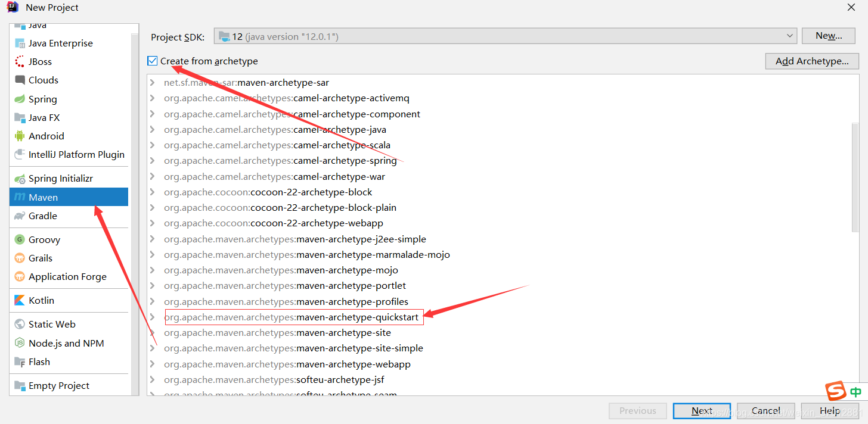The height and width of the screenshot is (424, 868).
Task: Click the Sogou input method icon
Action: click(836, 391)
